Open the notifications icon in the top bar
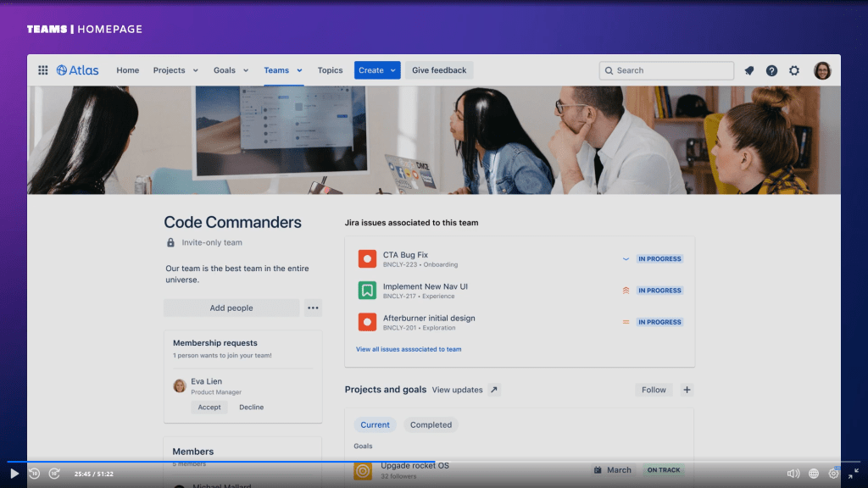This screenshot has width=868, height=488. pyautogui.click(x=749, y=71)
